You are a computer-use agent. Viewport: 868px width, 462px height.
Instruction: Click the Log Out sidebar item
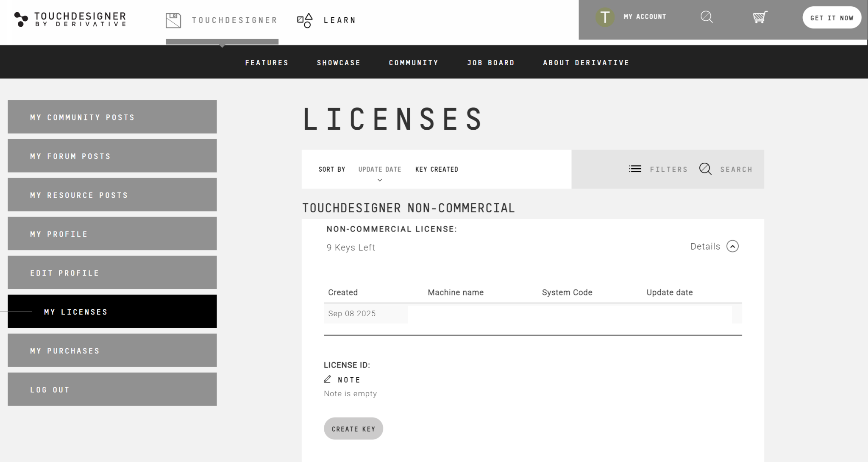point(112,390)
